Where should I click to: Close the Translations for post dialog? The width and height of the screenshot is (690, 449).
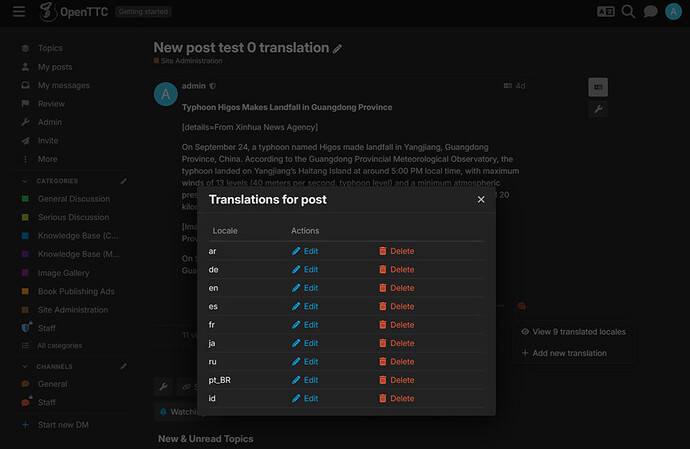(x=481, y=199)
